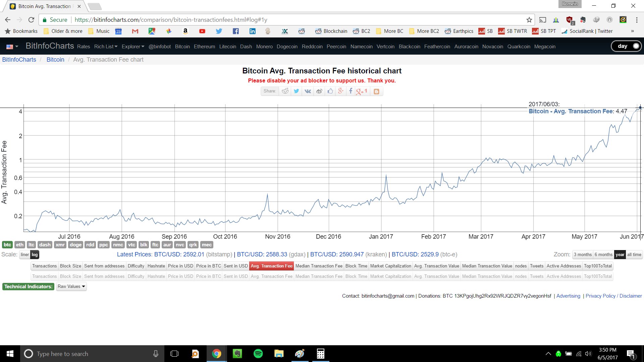
Task: Open Ethereum link in navbar
Action: click(x=204, y=47)
